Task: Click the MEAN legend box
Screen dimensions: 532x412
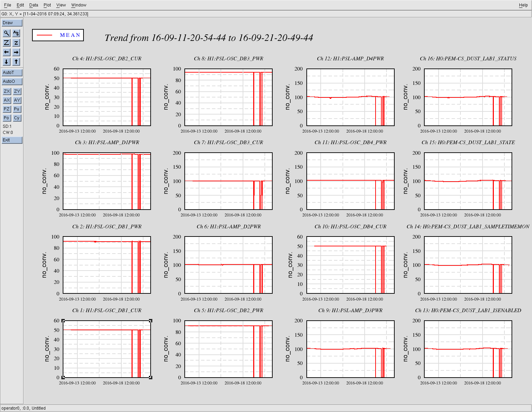Action: tap(58, 35)
